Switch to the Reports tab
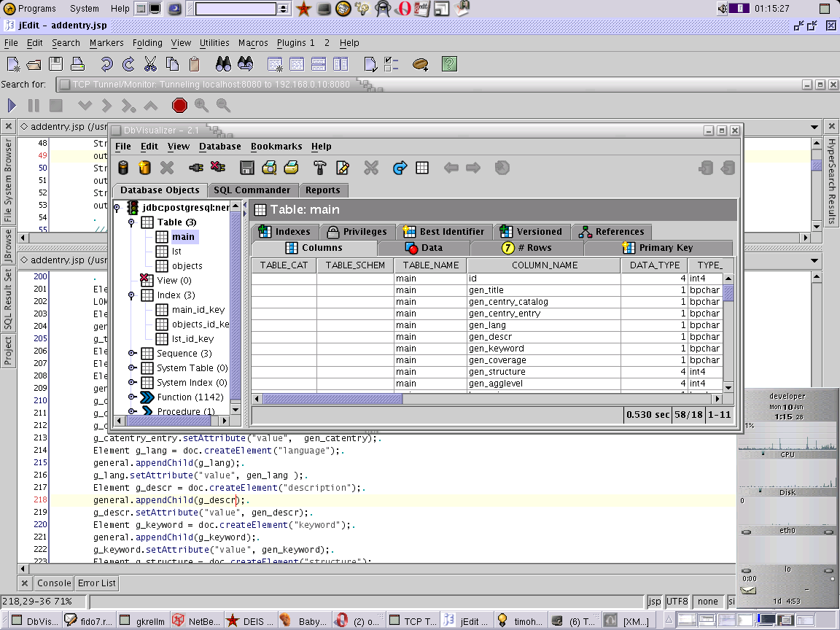This screenshot has height=630, width=840. point(322,190)
